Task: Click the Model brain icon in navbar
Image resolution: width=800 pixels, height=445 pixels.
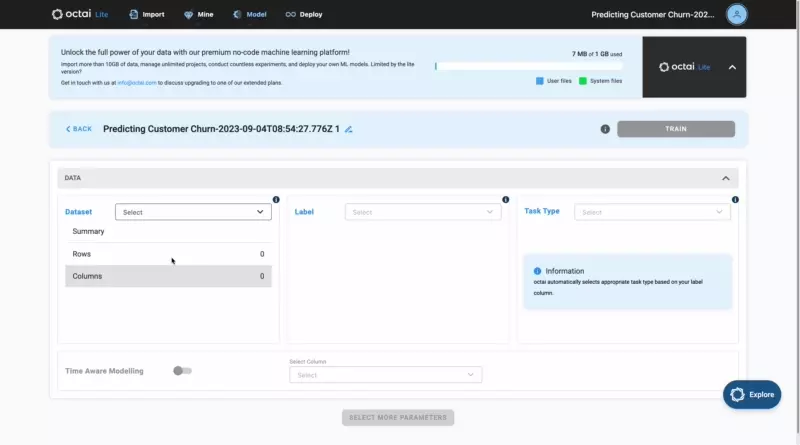Action: [x=237, y=14]
